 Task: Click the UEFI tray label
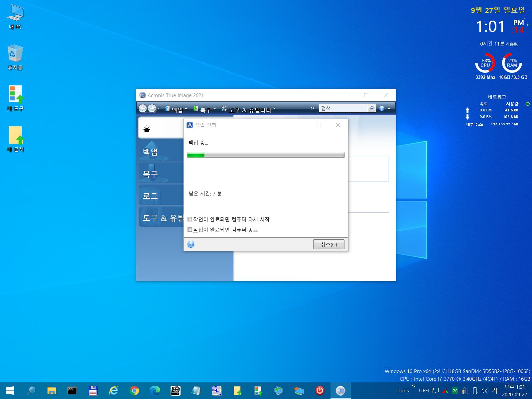tap(424, 391)
